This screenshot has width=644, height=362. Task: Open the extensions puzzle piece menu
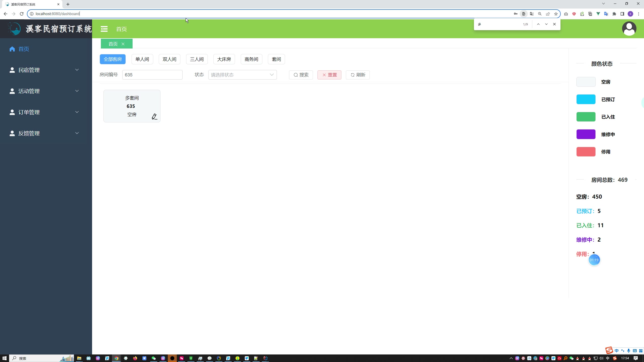click(614, 14)
